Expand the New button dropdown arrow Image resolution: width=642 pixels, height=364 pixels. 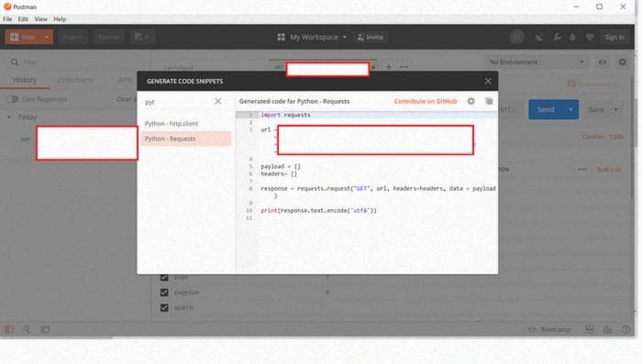pyautogui.click(x=47, y=37)
